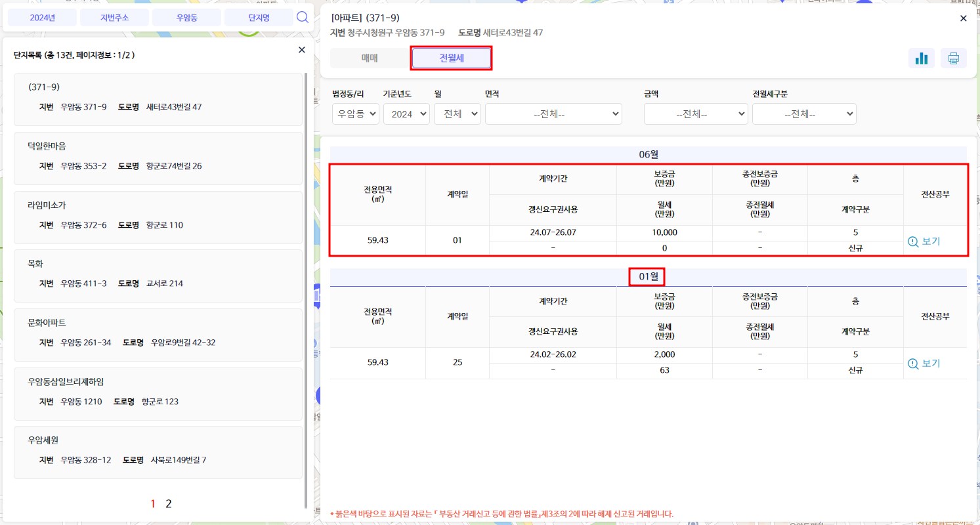Open the 법정동/리 dropdown showing 우암동
This screenshot has width=980, height=525.
355,114
